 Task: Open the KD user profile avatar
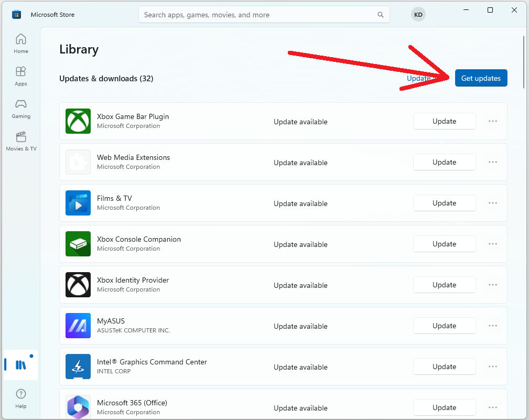tap(418, 15)
